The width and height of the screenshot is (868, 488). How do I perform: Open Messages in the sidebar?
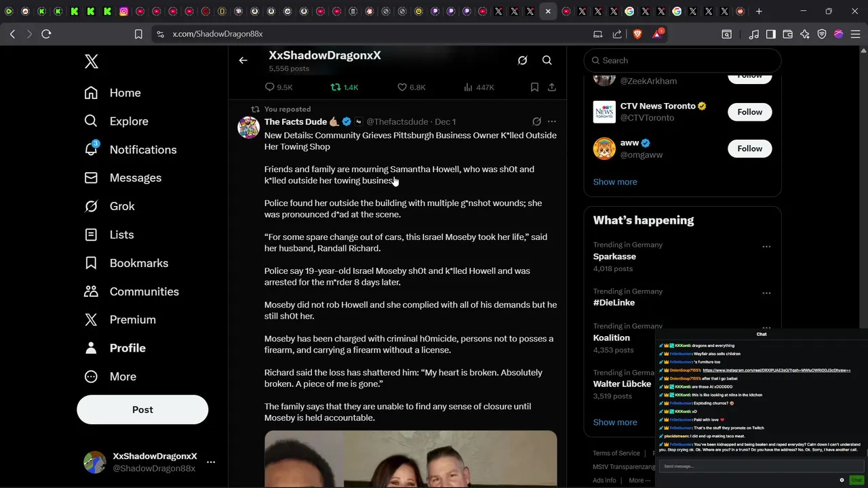pyautogui.click(x=123, y=178)
